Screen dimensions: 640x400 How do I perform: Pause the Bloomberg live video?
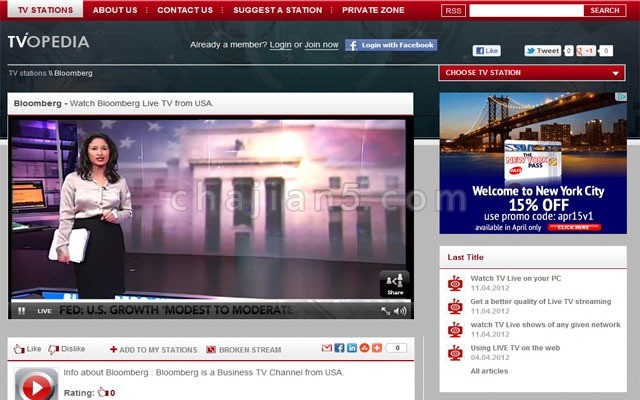pos(21,311)
